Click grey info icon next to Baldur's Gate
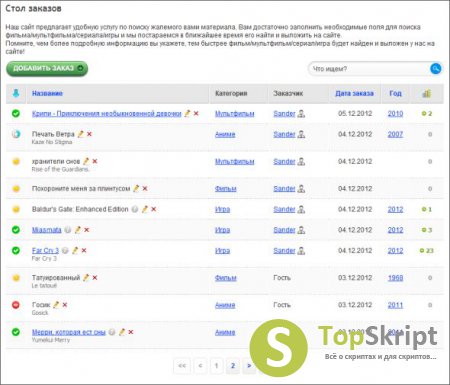Viewport: 450px width, 385px height. click(135, 209)
